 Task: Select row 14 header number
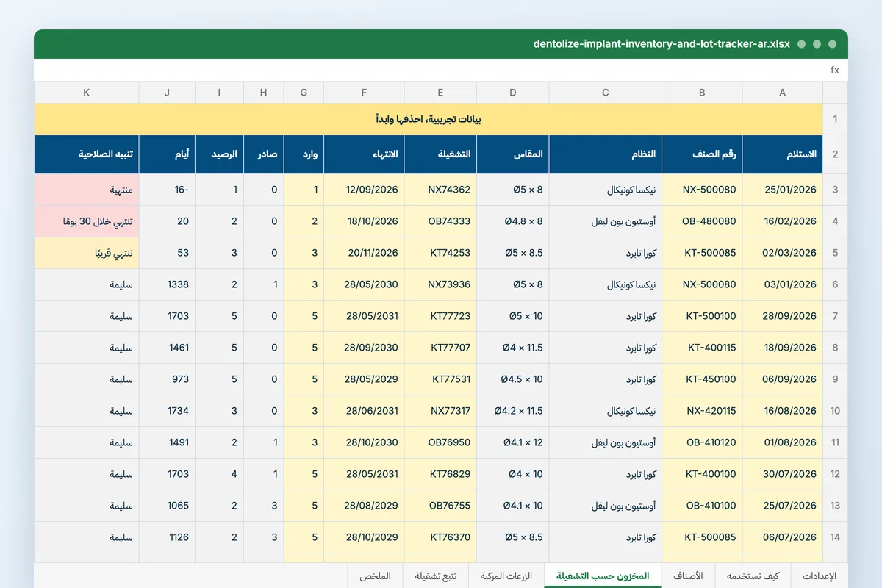(835, 537)
